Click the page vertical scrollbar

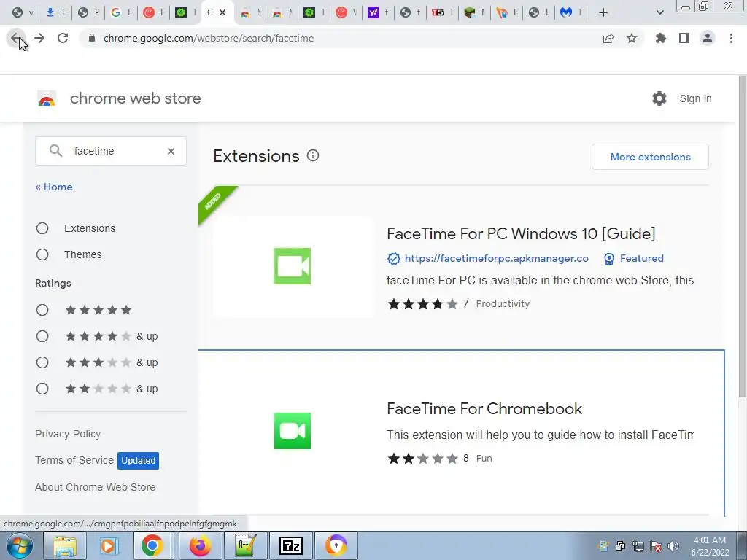pos(742,238)
